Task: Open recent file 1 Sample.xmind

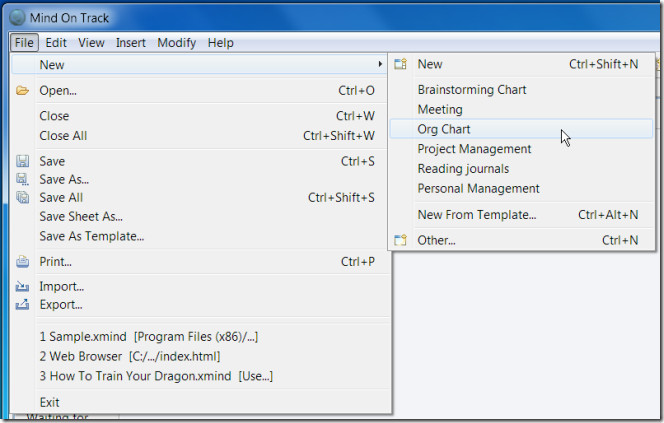Action: (201, 337)
